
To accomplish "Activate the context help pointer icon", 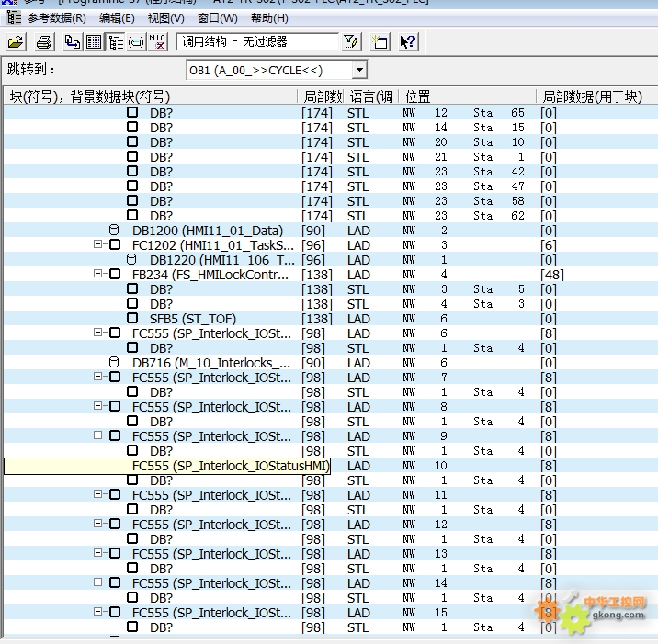I will point(408,42).
